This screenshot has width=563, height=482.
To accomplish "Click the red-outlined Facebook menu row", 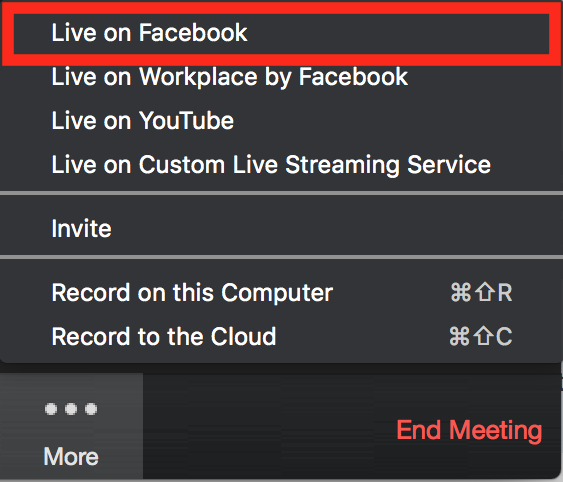I will click(x=282, y=34).
